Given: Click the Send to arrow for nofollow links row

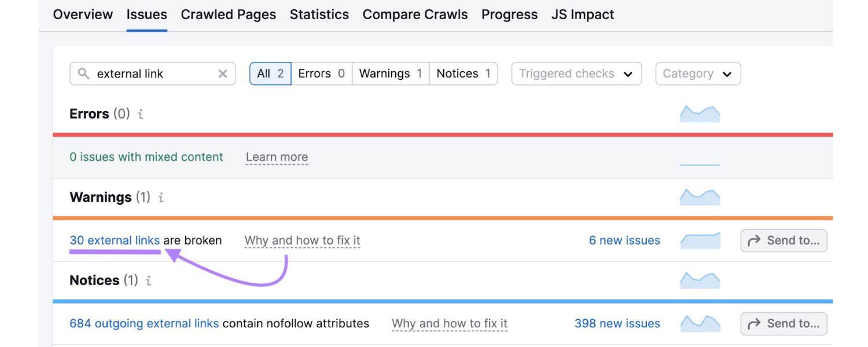Looking at the screenshot, I should pyautogui.click(x=783, y=323).
